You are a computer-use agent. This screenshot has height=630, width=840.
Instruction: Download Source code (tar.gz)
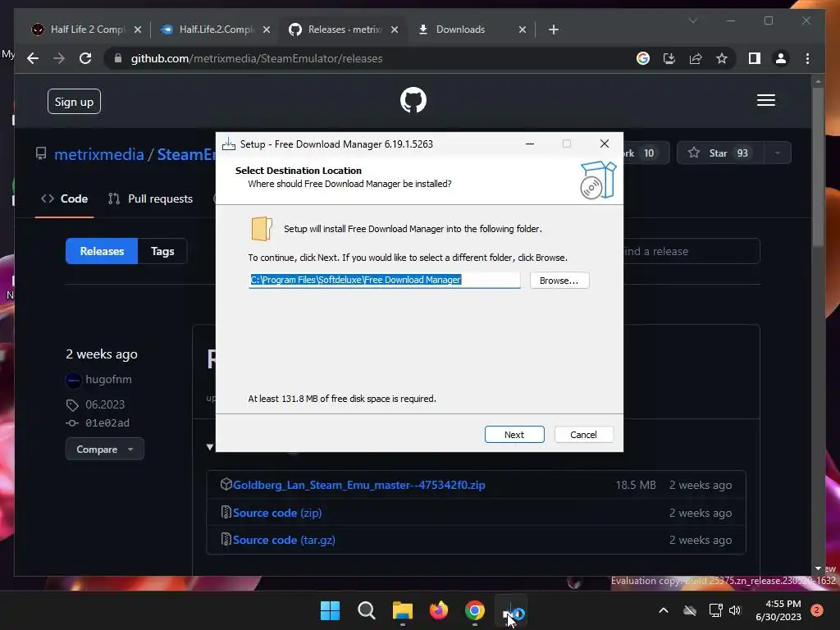tap(284, 540)
